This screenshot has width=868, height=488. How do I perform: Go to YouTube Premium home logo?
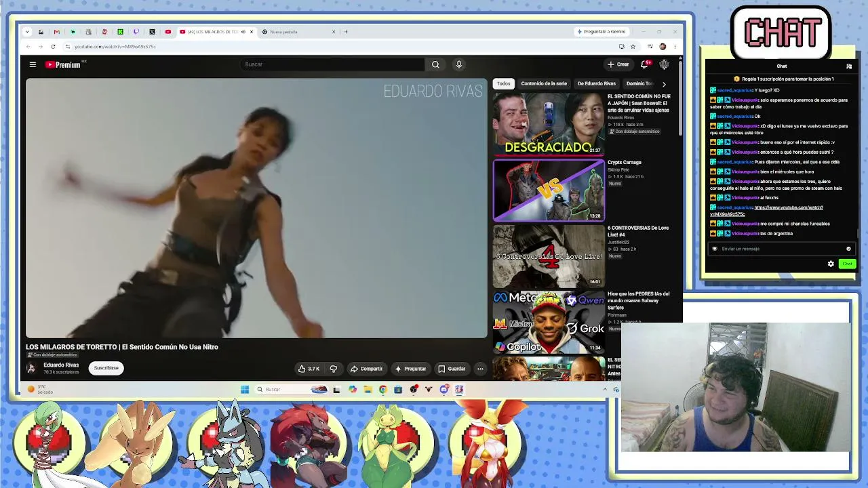tap(63, 64)
